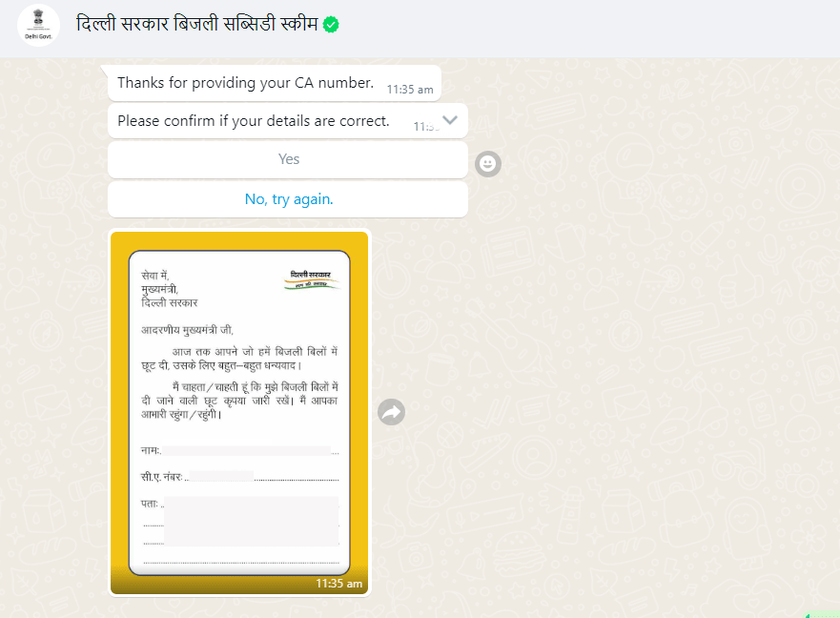Screen dimensions: 840x618
Task: Click the सेवा में heading in the letter
Action: click(x=154, y=276)
